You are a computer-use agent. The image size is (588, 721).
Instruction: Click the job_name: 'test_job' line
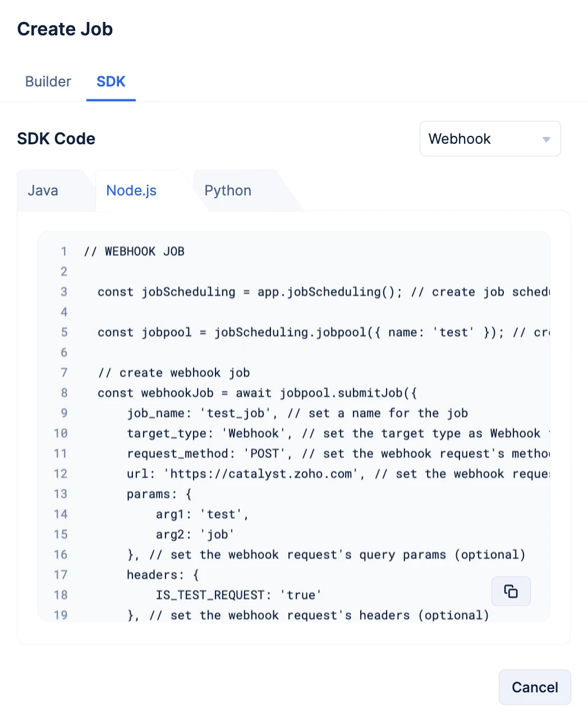coord(297,413)
